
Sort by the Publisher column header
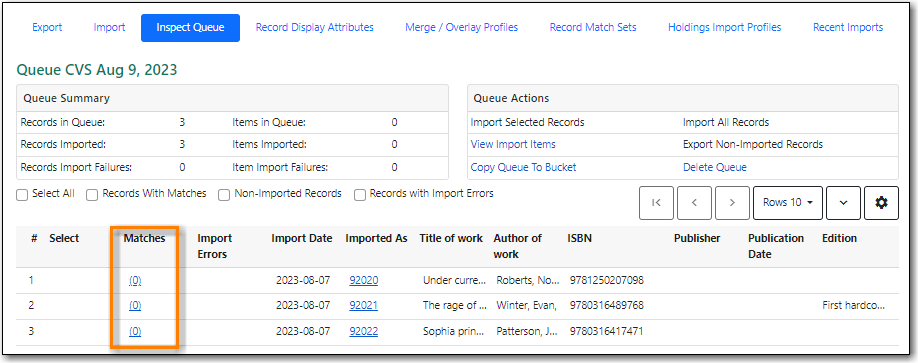click(697, 238)
